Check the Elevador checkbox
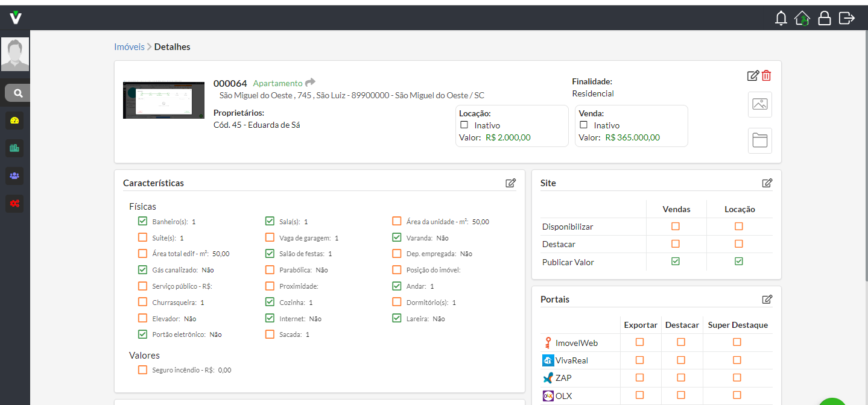868x405 pixels. tap(142, 318)
